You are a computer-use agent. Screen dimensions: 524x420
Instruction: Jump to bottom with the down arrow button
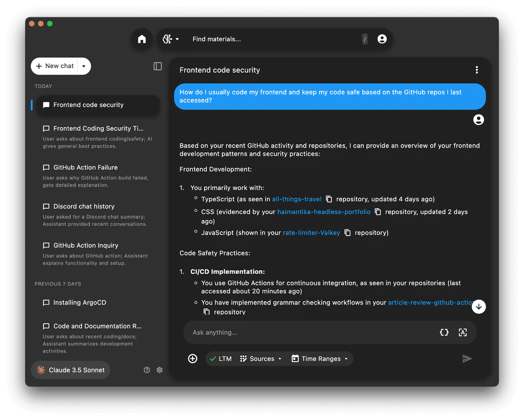pos(478,307)
